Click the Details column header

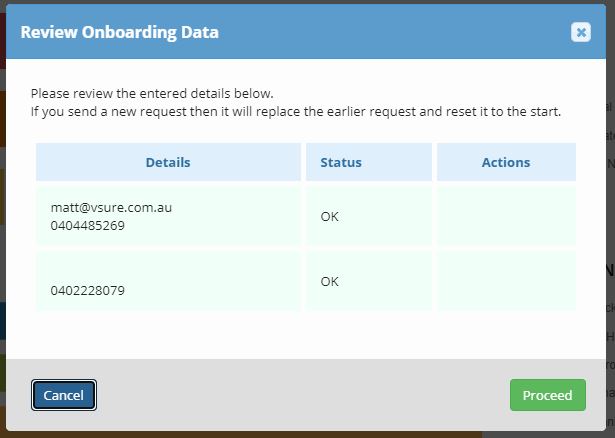point(167,162)
